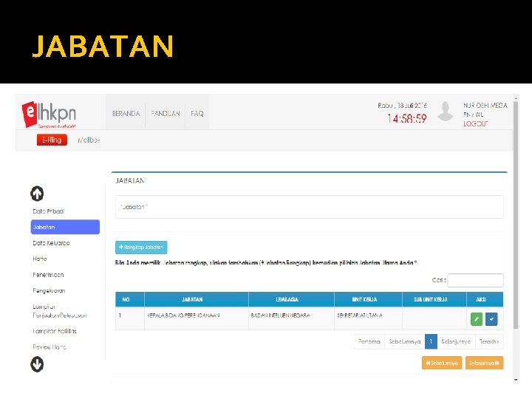Click the up arrow sidebar icon
Image resolution: width=532 pixels, height=399 pixels.
[x=37, y=194]
